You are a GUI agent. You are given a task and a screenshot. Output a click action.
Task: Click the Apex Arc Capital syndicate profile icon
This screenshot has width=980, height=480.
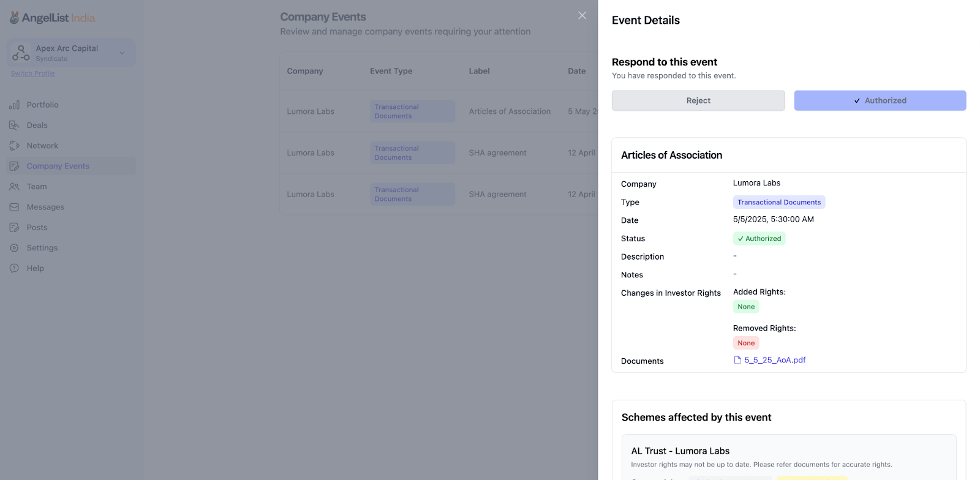21,53
